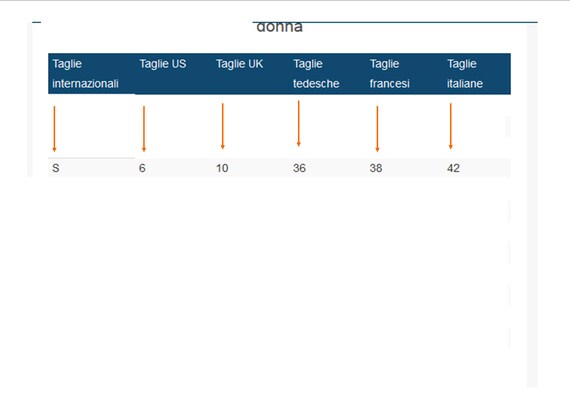Click the Taglie francesi column header
Screen dimensions: 570x403
pyautogui.click(x=405, y=74)
